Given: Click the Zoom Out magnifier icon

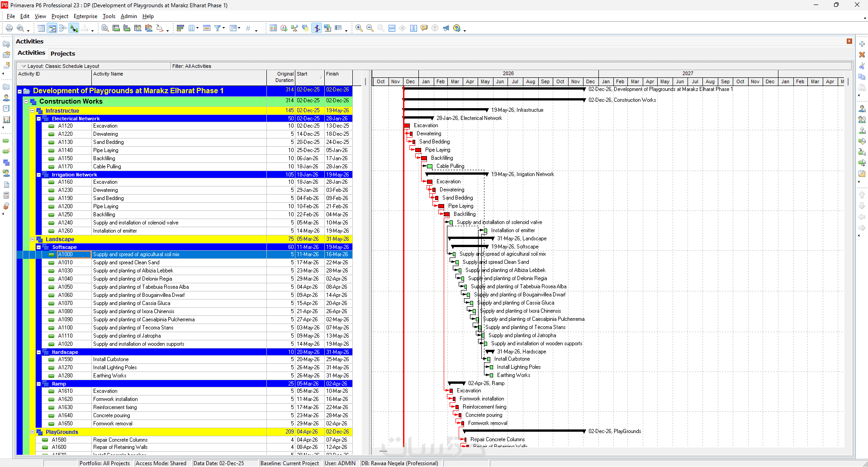Looking at the screenshot, I should (x=370, y=28).
